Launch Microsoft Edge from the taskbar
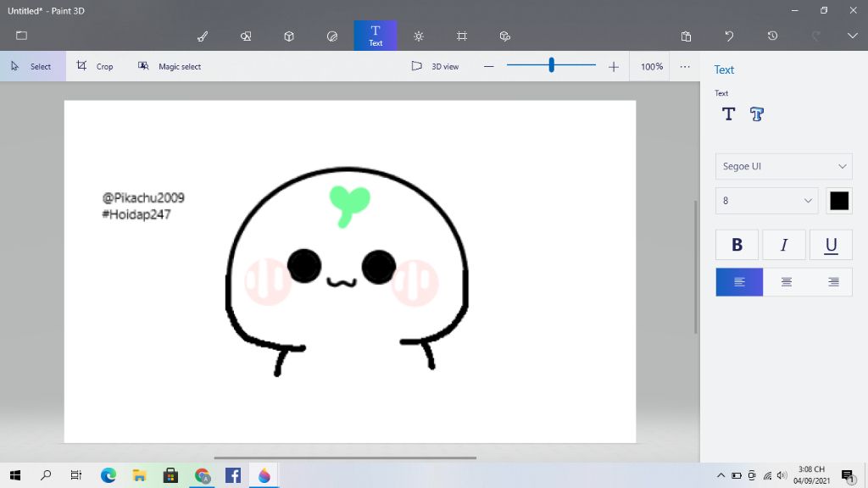The image size is (868, 488). (x=108, y=475)
